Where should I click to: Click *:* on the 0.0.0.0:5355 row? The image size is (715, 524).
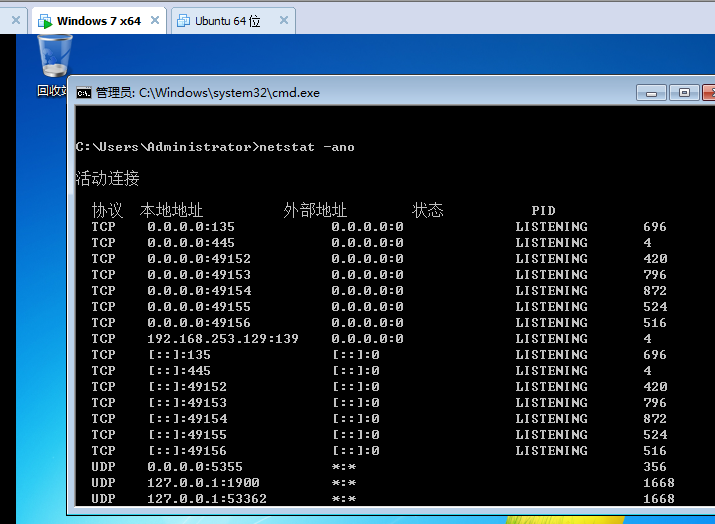click(344, 467)
